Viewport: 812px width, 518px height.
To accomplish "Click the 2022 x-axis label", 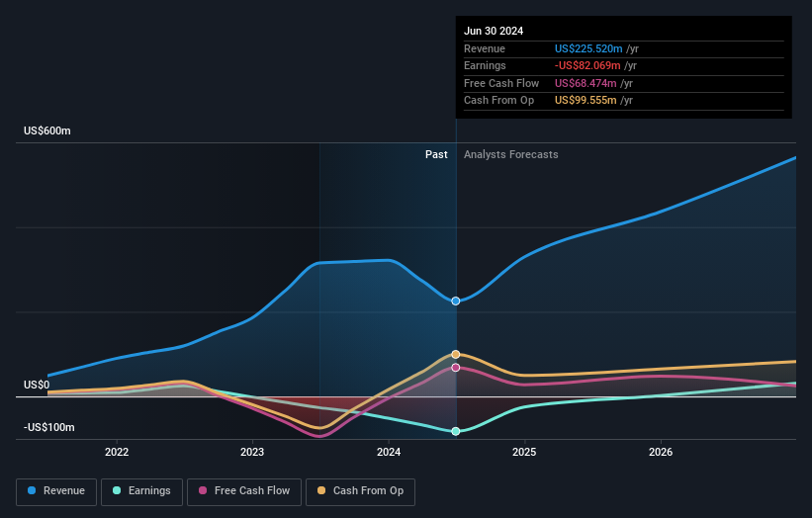I will (x=117, y=453).
